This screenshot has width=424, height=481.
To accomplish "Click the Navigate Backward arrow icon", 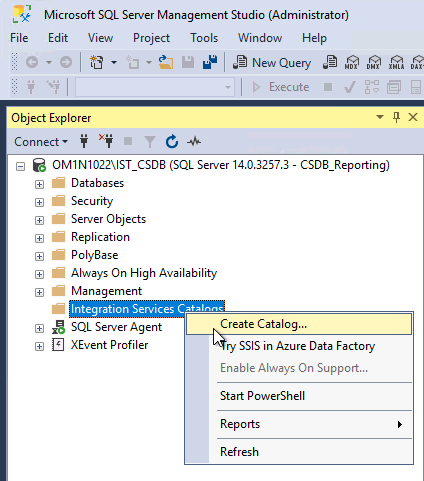I will pyautogui.click(x=32, y=62).
